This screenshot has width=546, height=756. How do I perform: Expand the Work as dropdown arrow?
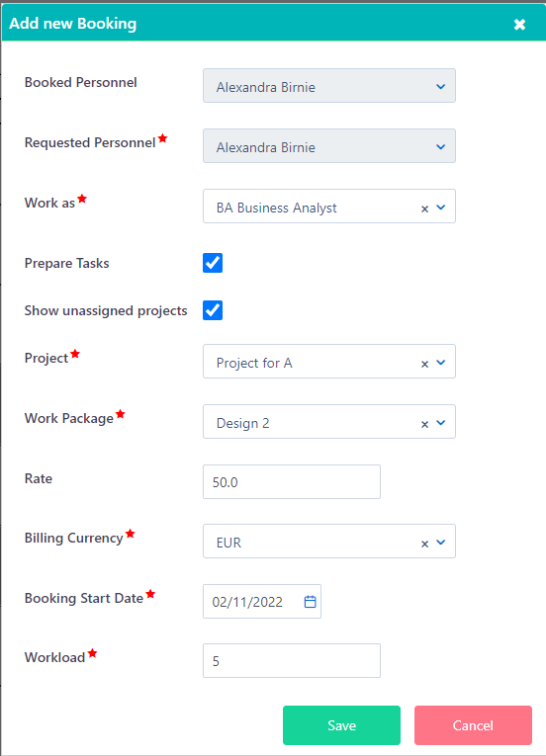point(441,208)
